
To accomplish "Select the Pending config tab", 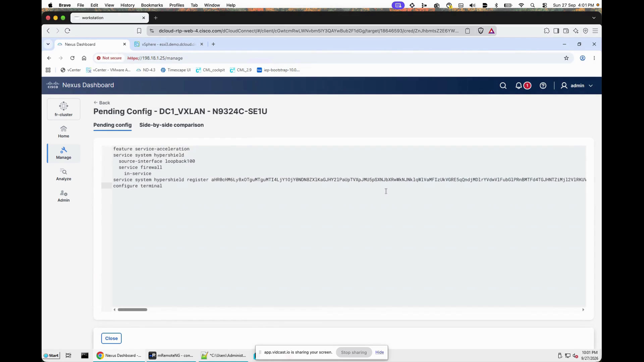I will (x=112, y=125).
